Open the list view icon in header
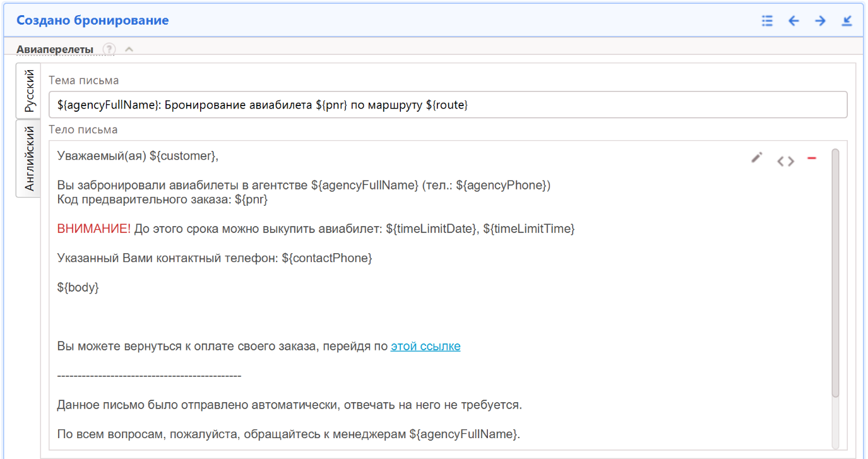 [767, 21]
